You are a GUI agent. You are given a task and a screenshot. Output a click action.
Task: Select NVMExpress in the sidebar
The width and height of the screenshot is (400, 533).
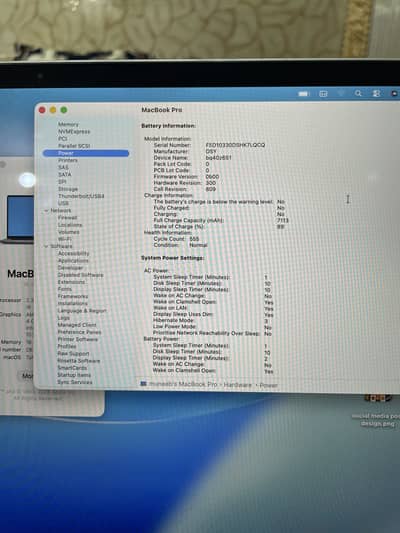click(x=74, y=132)
